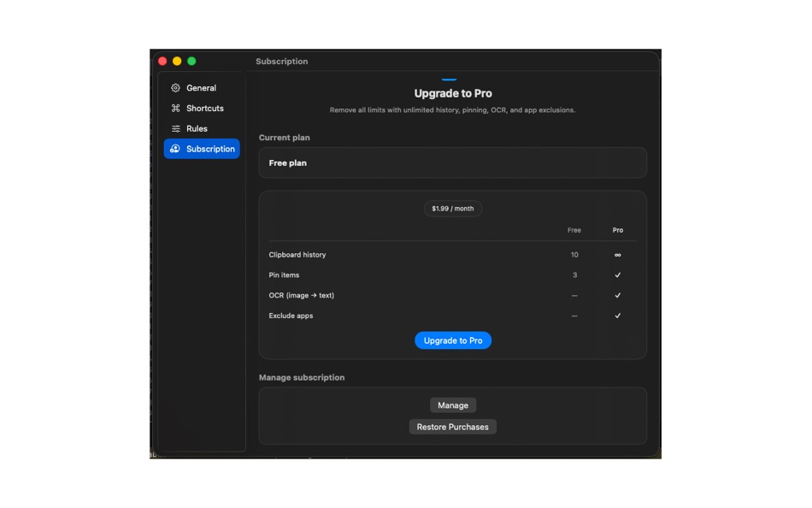Click Manage under Manage subscription
The image size is (812, 508).
pos(452,405)
